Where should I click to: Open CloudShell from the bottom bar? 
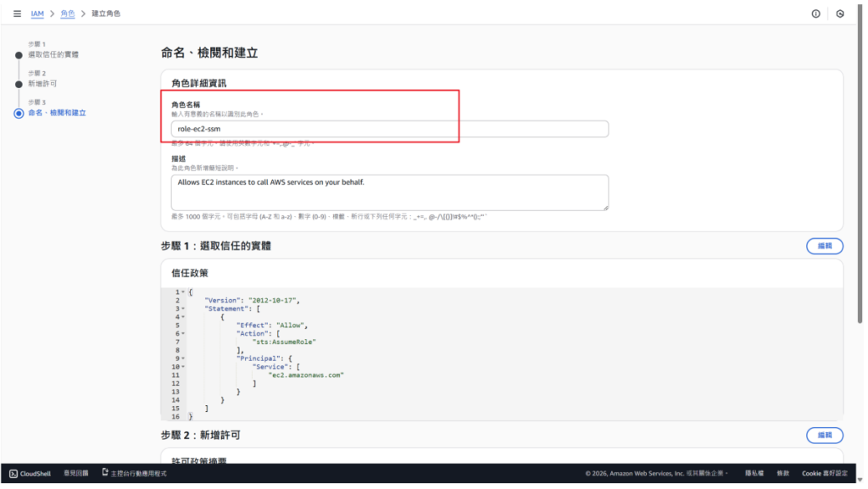click(31, 473)
